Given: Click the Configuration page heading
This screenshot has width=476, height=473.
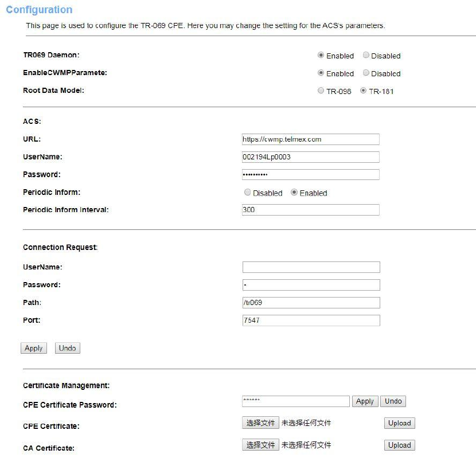Looking at the screenshot, I should coord(39,10).
